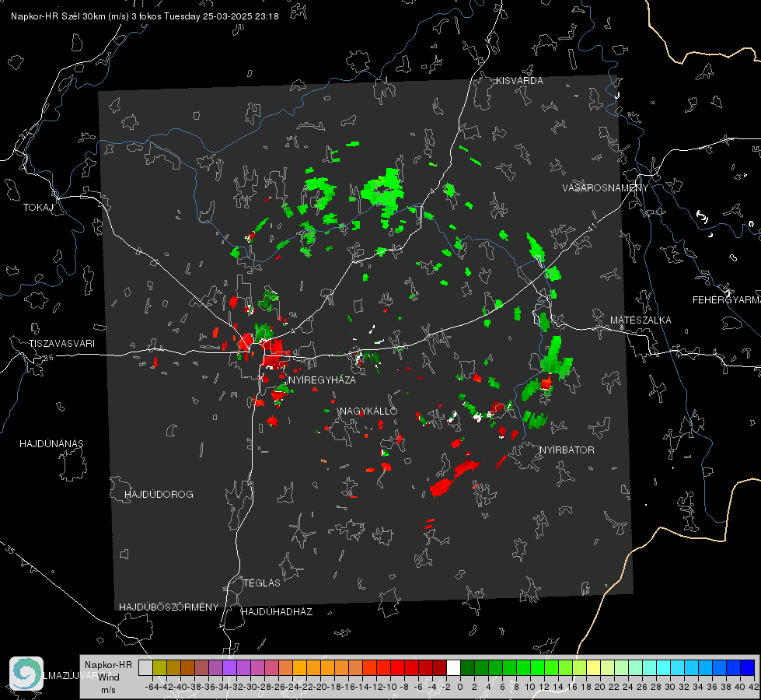761x700 pixels.
Task: Click road number 41 near Vásárosnamény
Action: coord(592,227)
